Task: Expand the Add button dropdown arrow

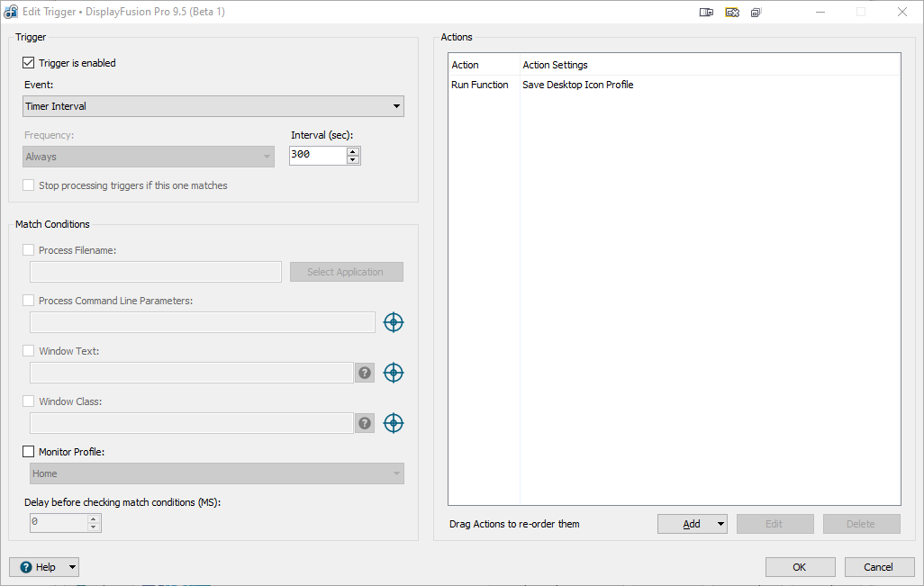Action: click(720, 524)
